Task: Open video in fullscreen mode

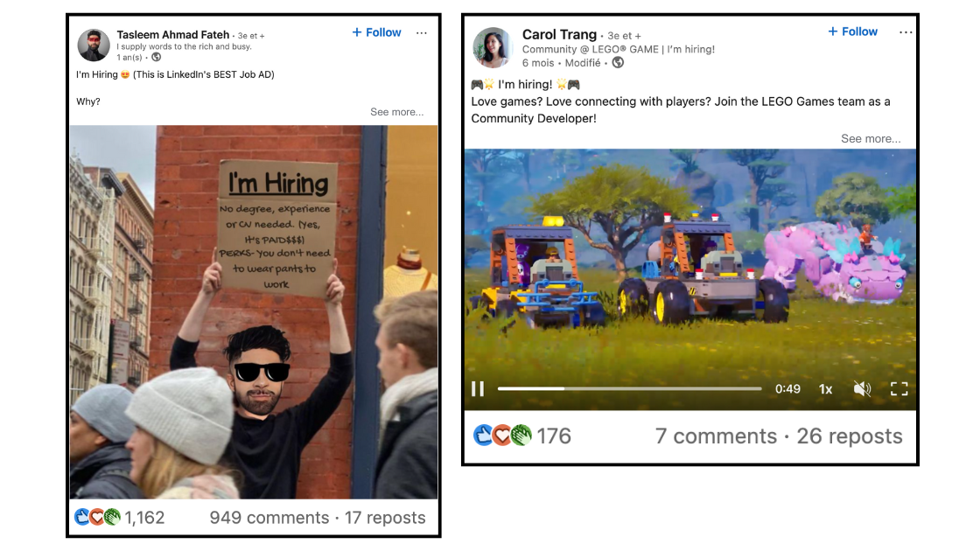Action: [x=899, y=389]
